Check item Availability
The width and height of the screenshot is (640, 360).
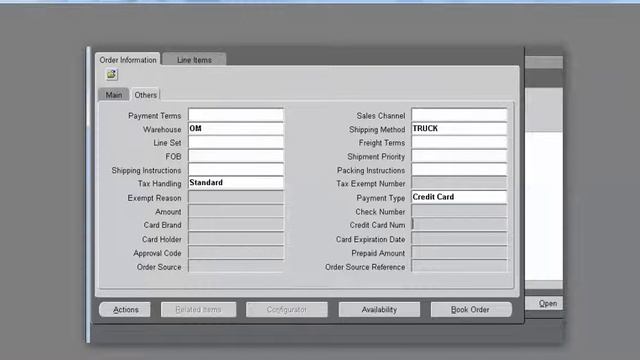379,309
